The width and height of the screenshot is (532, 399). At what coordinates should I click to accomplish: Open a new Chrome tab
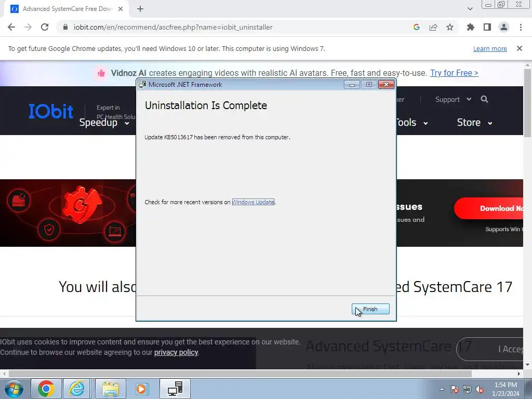(x=140, y=9)
